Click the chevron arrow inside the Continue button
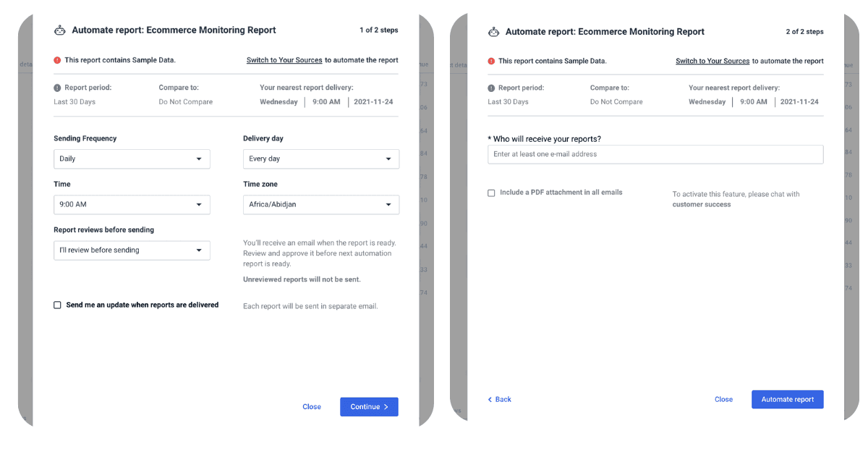Viewport: 868px width, 454px height. tap(386, 406)
